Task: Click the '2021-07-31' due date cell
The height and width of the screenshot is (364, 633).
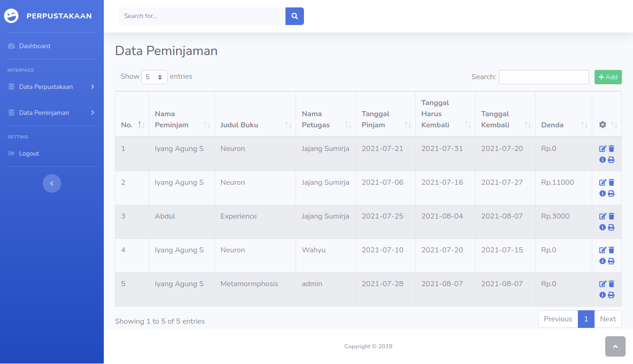Action: click(445, 154)
